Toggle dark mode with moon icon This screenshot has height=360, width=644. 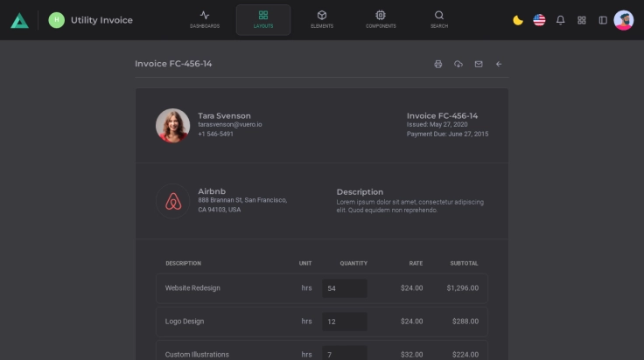518,20
